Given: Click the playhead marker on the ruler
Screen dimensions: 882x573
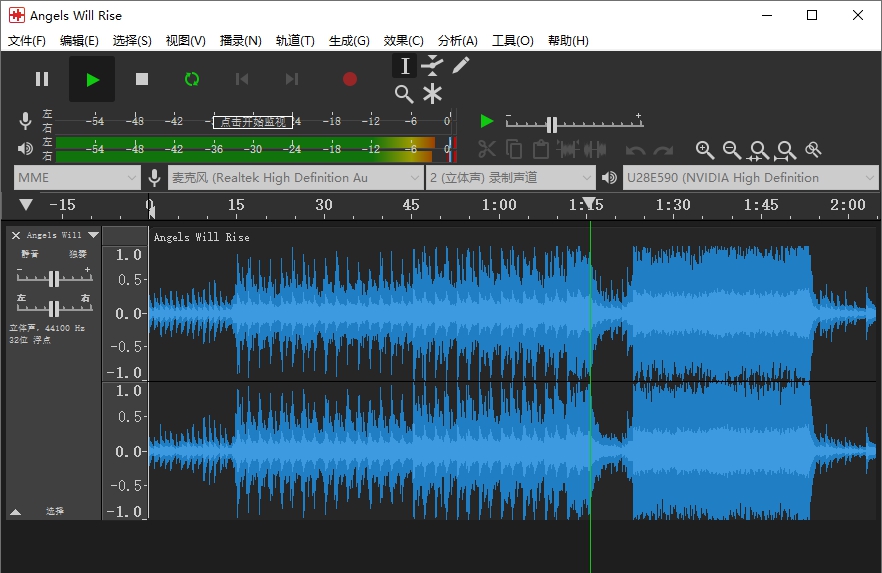Looking at the screenshot, I should click(590, 202).
